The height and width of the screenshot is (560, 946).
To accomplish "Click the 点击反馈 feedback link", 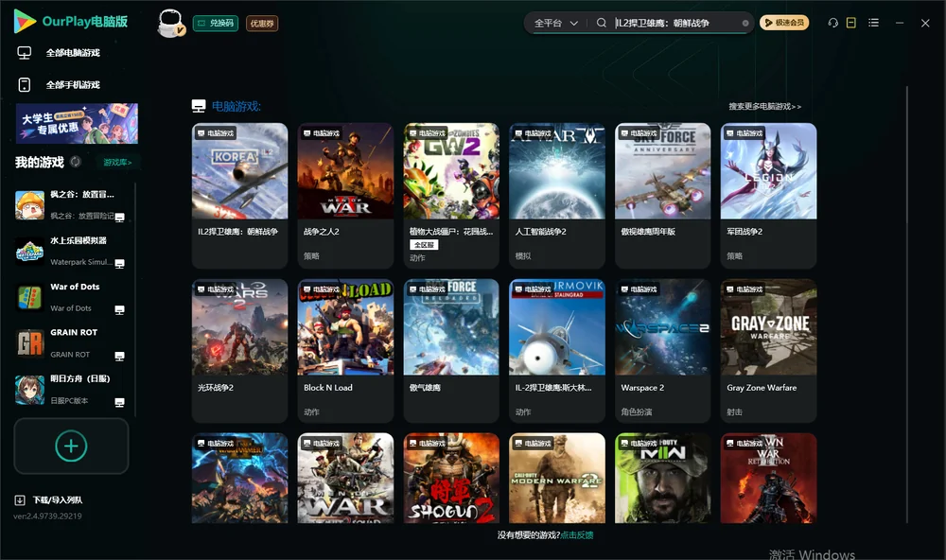I will click(577, 535).
